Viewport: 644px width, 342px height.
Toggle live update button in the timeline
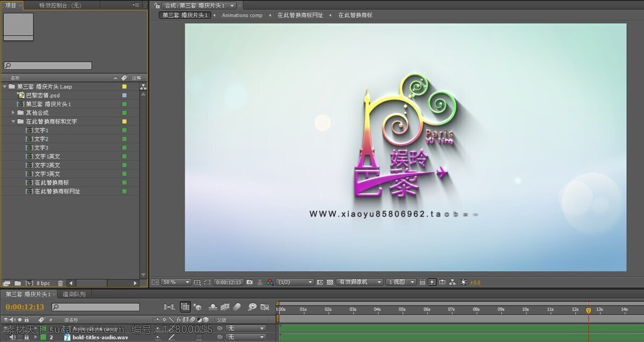(x=185, y=307)
